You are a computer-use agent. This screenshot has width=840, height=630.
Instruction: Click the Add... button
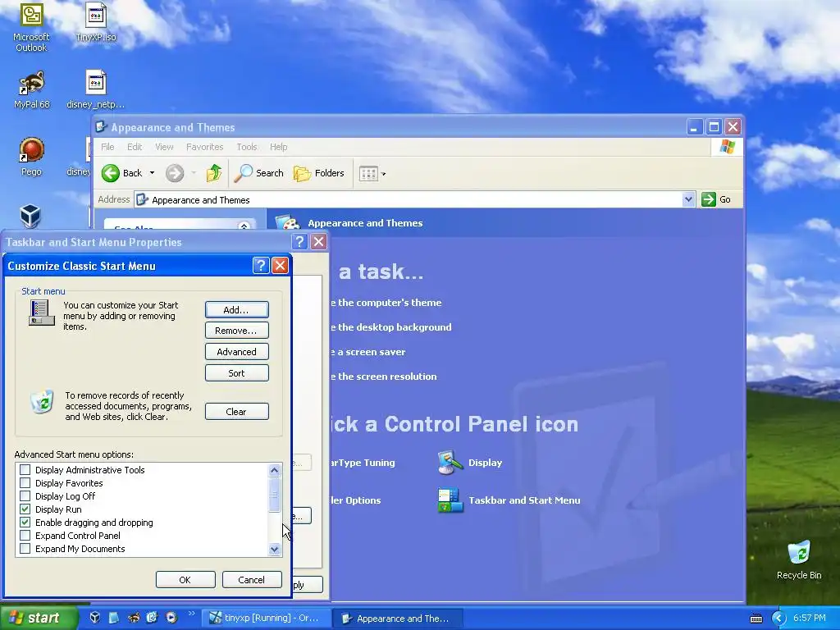(x=237, y=309)
